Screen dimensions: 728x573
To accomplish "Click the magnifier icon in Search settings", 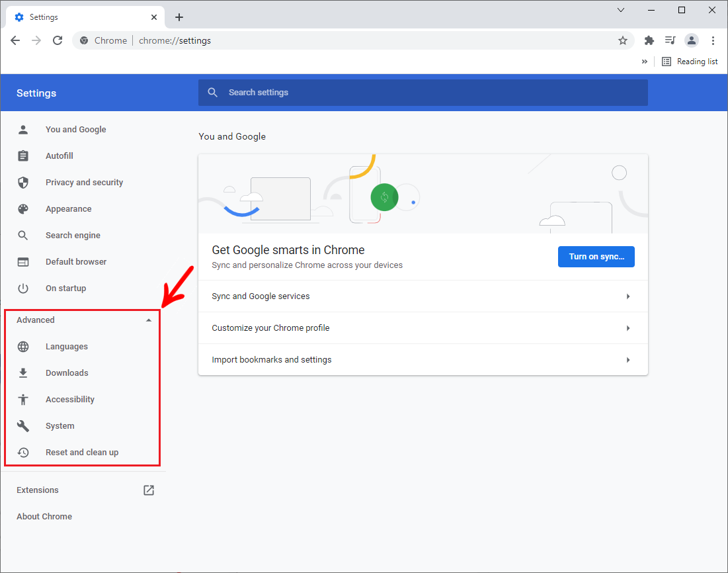I will pyautogui.click(x=213, y=93).
